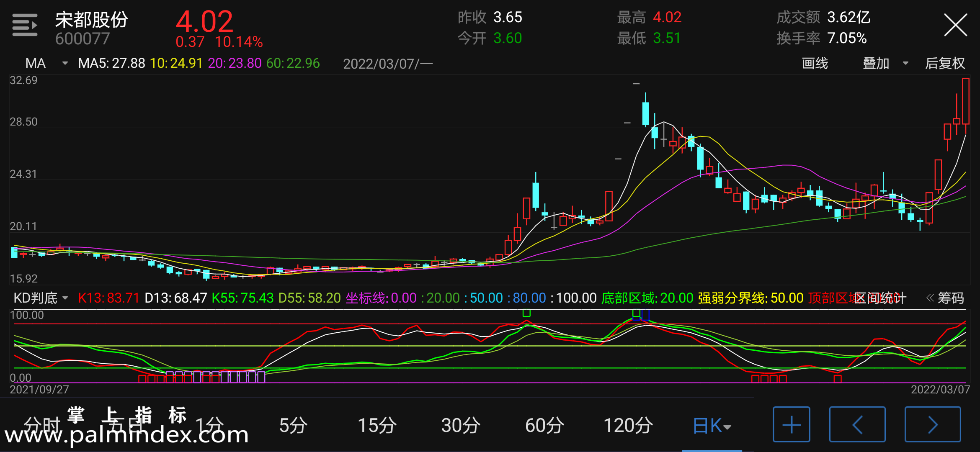Open the 日K period dropdown
The width and height of the screenshot is (980, 452).
tap(712, 426)
